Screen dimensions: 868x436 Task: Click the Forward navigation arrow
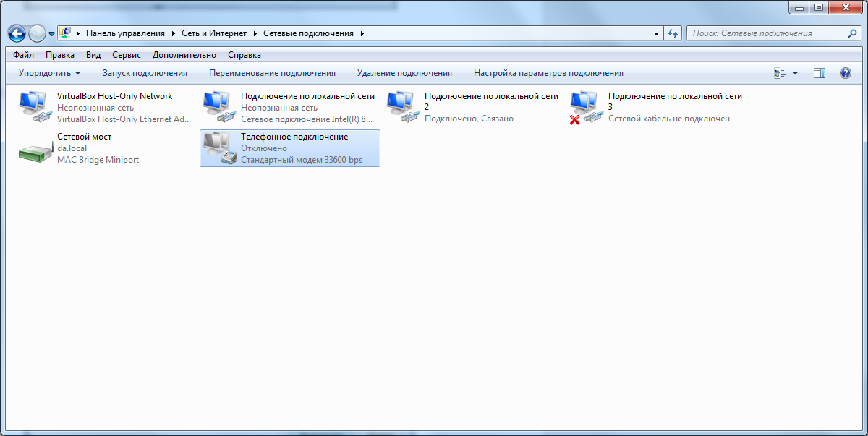point(37,33)
